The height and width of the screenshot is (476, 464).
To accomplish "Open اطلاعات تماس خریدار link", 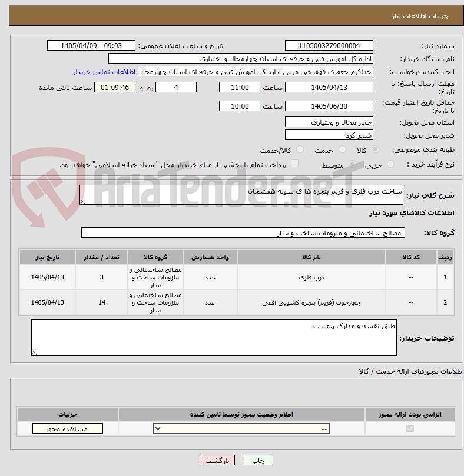I will 104,72.
